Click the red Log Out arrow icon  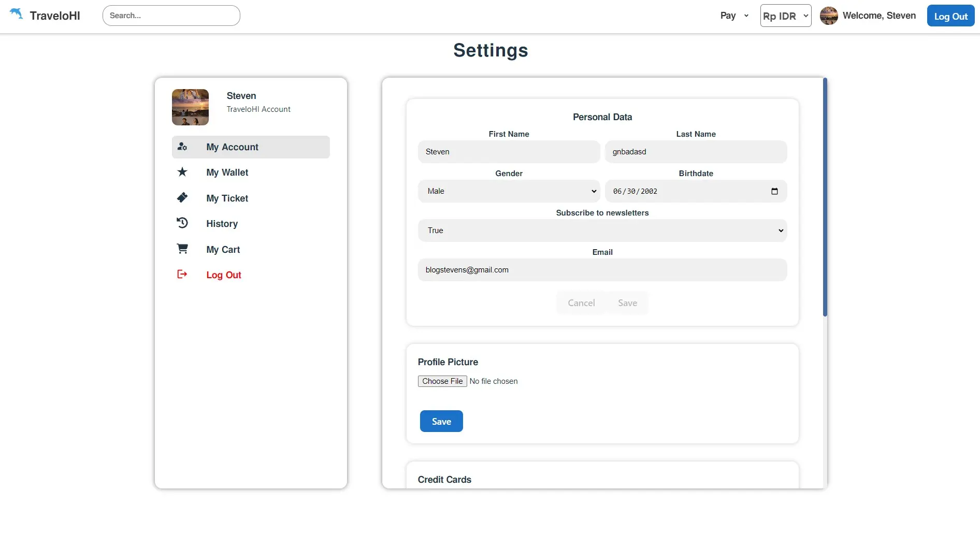pyautogui.click(x=182, y=274)
